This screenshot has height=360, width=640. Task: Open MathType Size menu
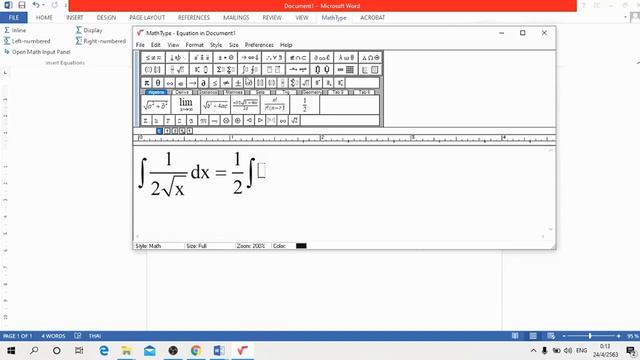[x=233, y=45]
